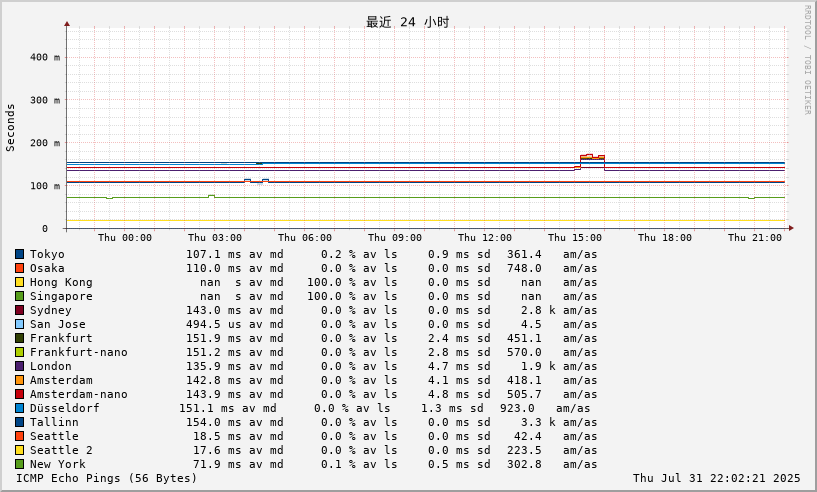Click Tokyo's 107.1 ms median value
This screenshot has height=492, width=817.
(214, 254)
